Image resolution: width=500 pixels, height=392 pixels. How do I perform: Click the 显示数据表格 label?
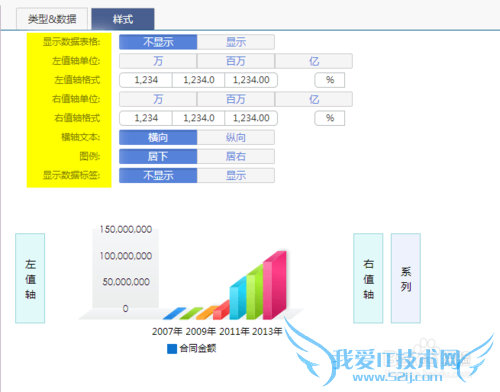pyautogui.click(x=71, y=42)
